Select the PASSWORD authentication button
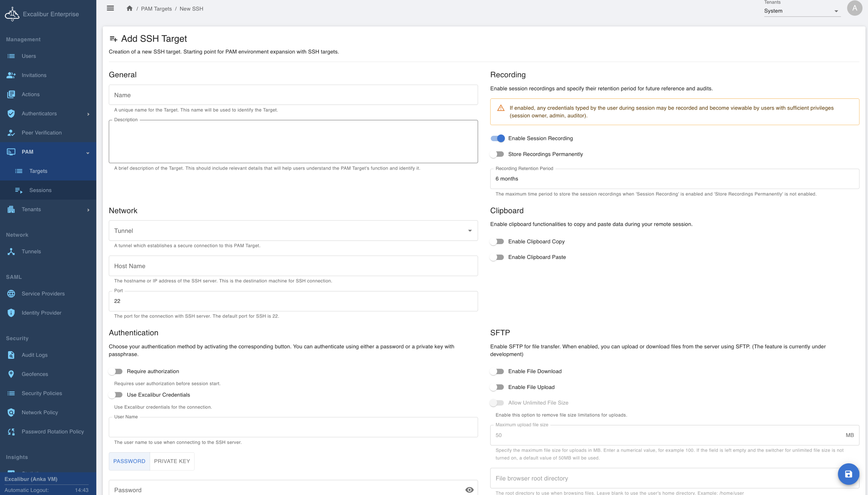The width and height of the screenshot is (868, 495). point(129,461)
